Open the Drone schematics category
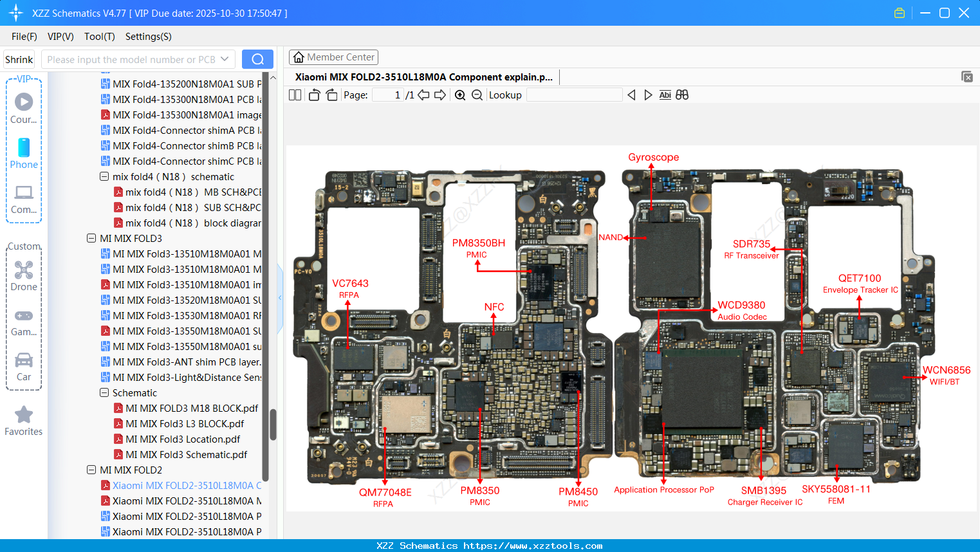980x552 pixels. click(x=23, y=272)
